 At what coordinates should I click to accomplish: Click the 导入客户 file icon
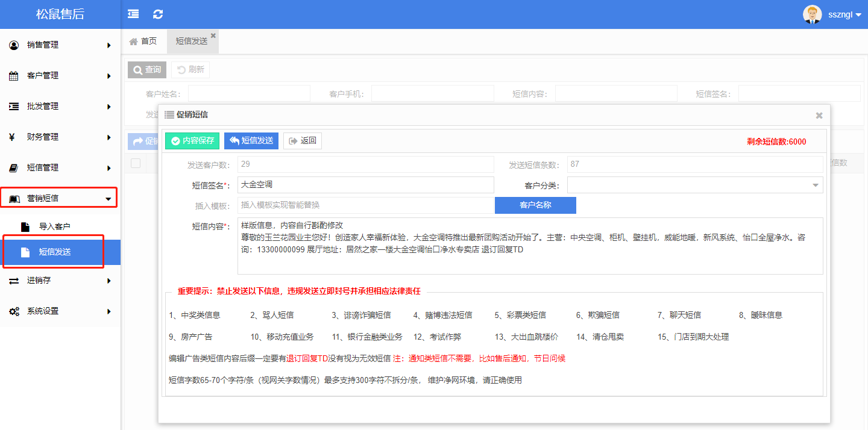[25, 227]
